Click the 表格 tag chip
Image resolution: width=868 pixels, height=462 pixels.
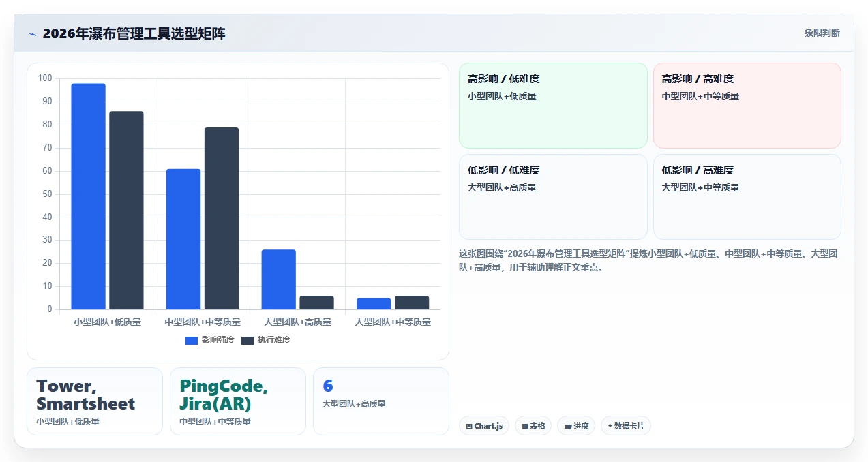[x=533, y=426]
